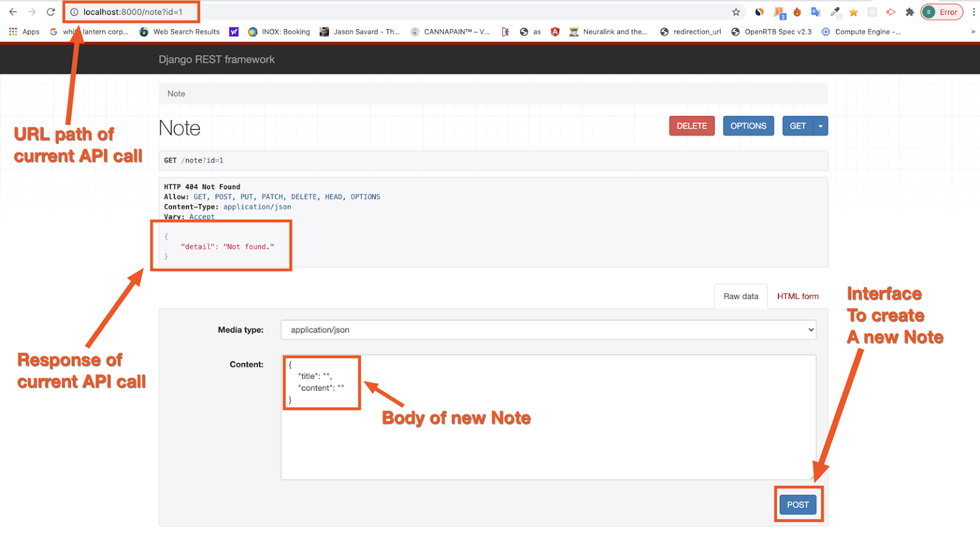Click inside the Content text area

click(548, 441)
